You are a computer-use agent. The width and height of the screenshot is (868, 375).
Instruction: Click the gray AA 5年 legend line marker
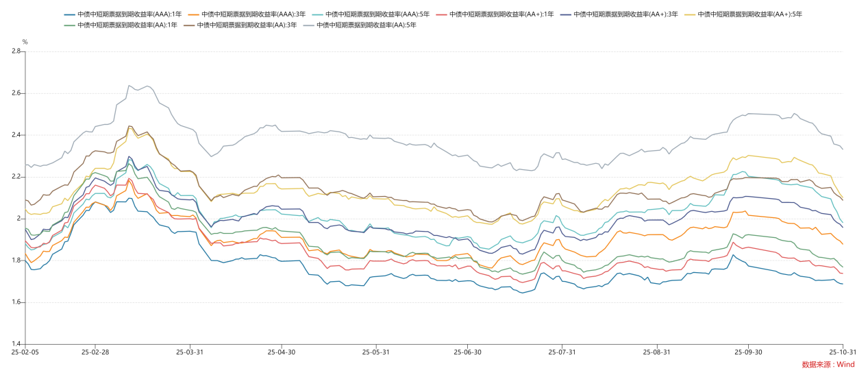click(x=308, y=25)
